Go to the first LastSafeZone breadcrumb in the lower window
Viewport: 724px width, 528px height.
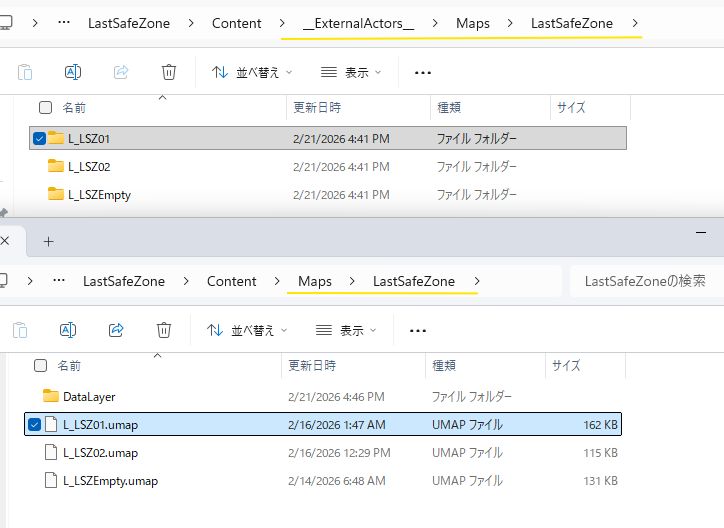tap(124, 281)
